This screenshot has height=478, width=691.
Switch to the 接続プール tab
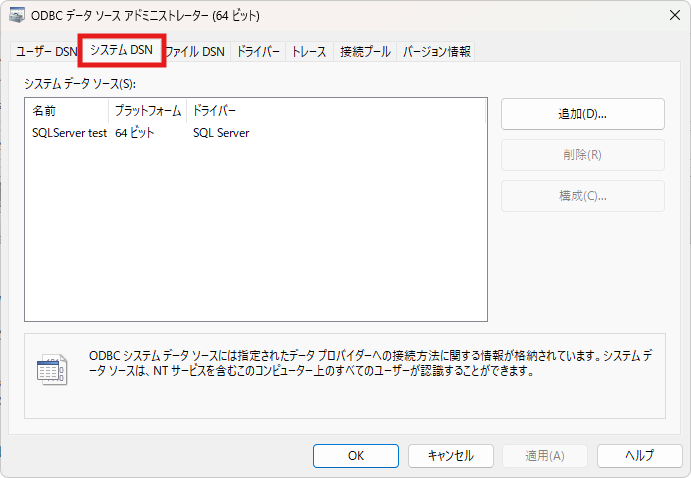365,52
